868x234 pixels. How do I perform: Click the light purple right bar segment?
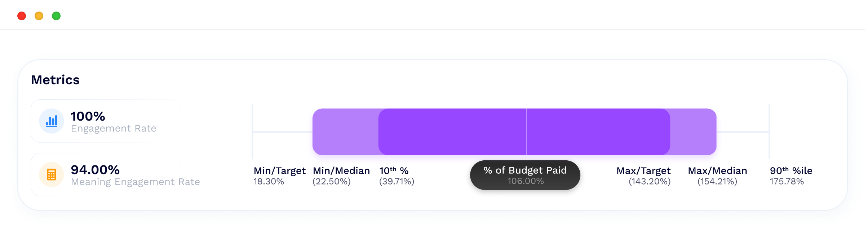point(693,132)
